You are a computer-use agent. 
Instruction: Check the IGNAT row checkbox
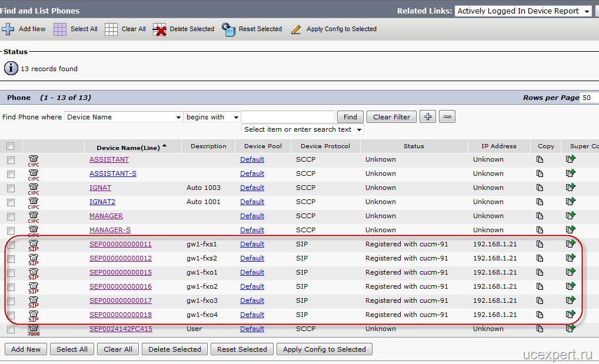pyautogui.click(x=11, y=188)
